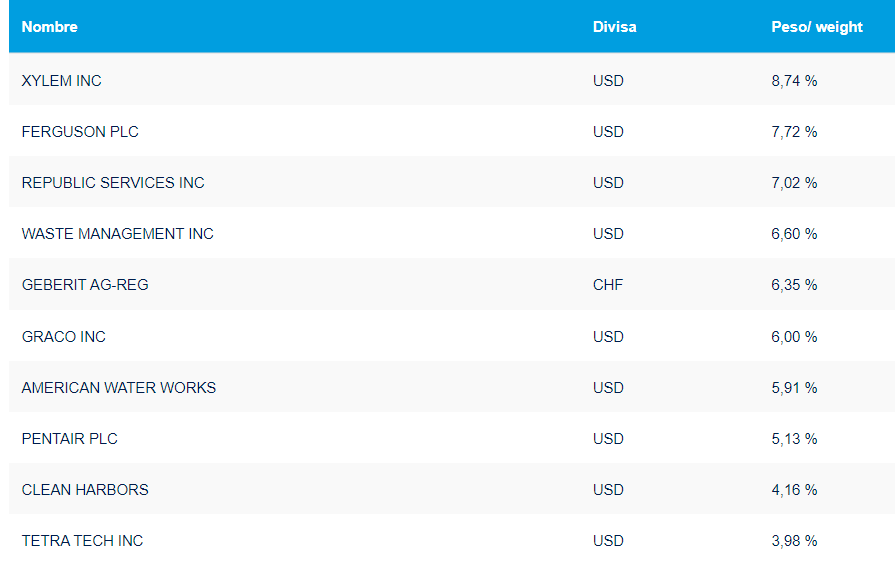Click the 8,74 % weight value
Image resolution: width=895 pixels, height=572 pixels.
click(794, 81)
